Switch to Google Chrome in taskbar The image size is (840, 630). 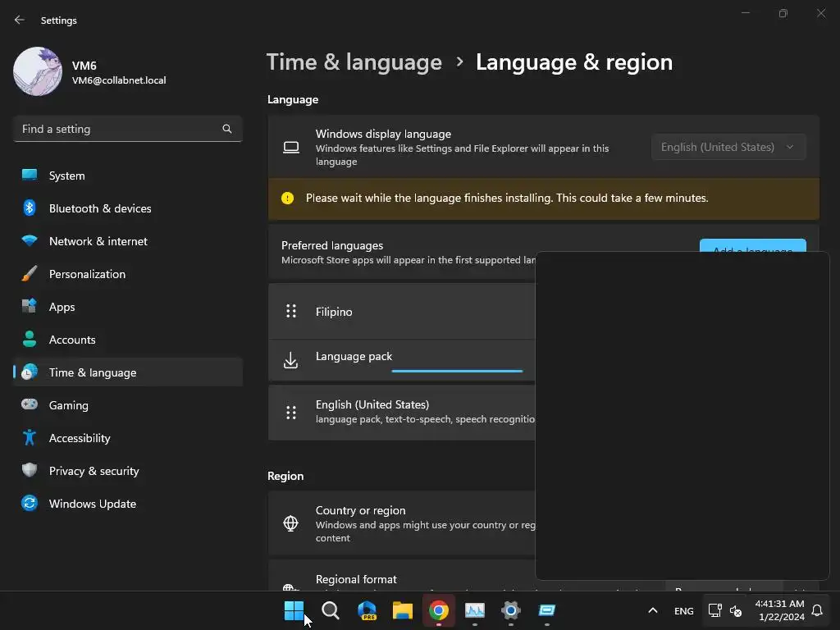(439, 610)
